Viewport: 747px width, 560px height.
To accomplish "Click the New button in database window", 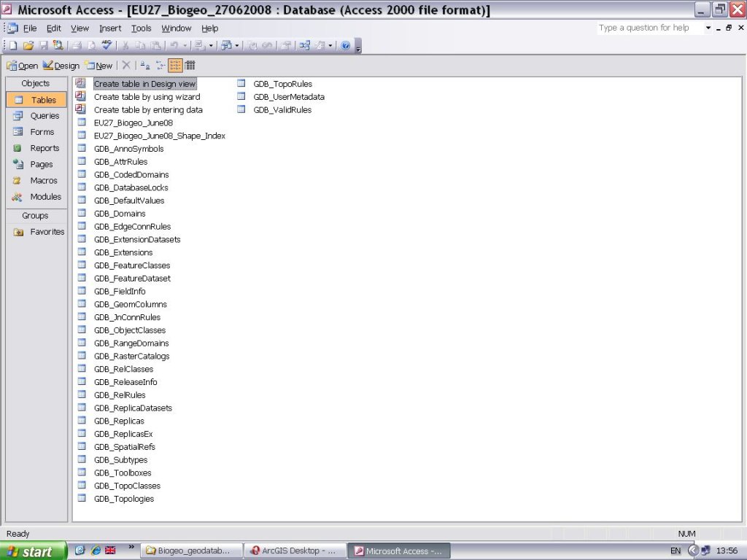I will (x=99, y=66).
